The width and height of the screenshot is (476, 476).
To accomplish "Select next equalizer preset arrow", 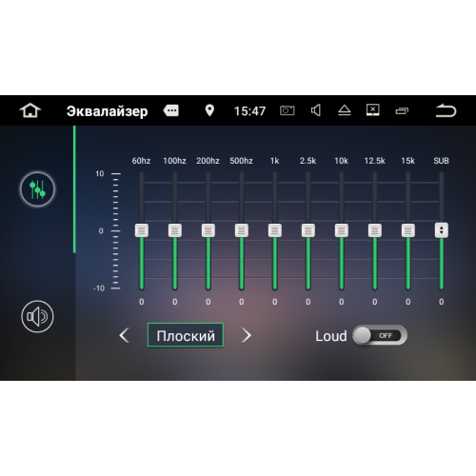I will pos(247,335).
